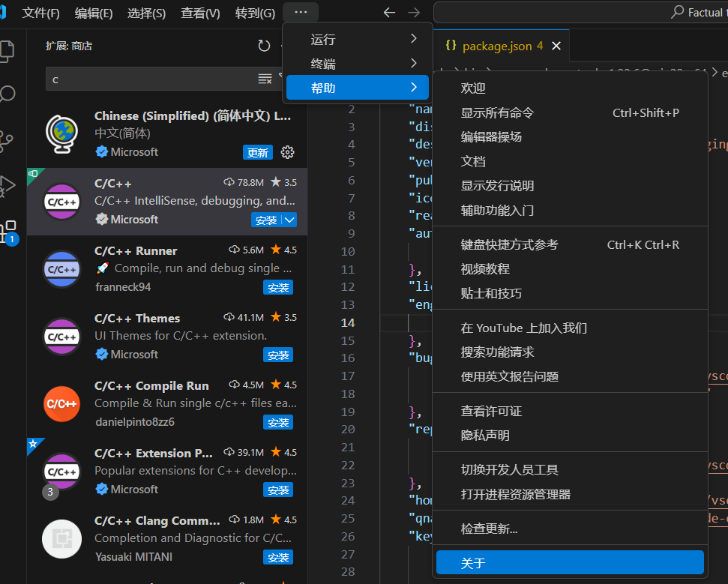Update the Chinese language pack with 更新

coord(258,152)
